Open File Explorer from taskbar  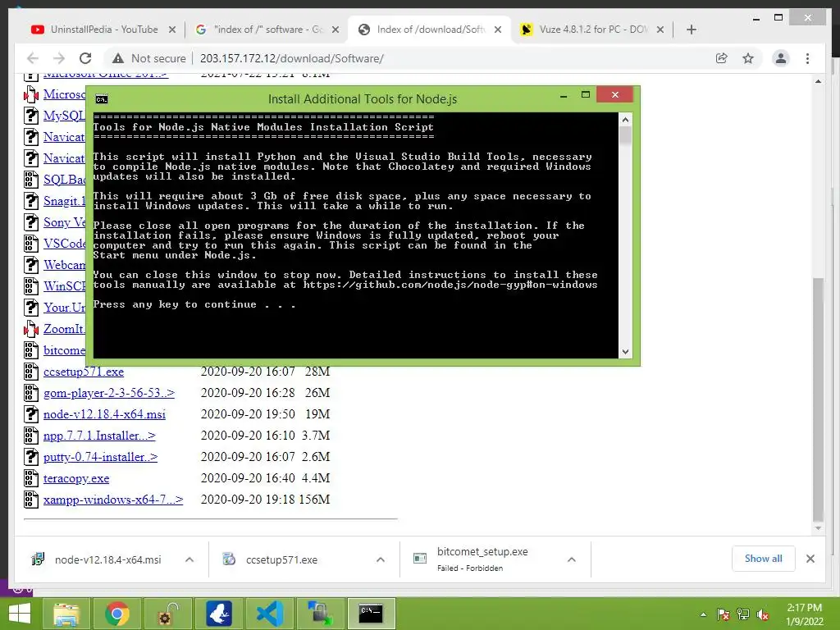click(66, 614)
